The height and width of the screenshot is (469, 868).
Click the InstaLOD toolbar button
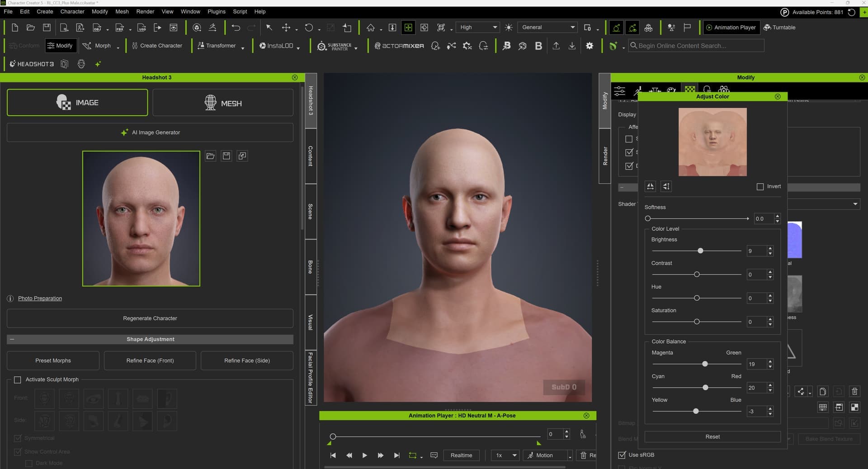click(x=279, y=46)
